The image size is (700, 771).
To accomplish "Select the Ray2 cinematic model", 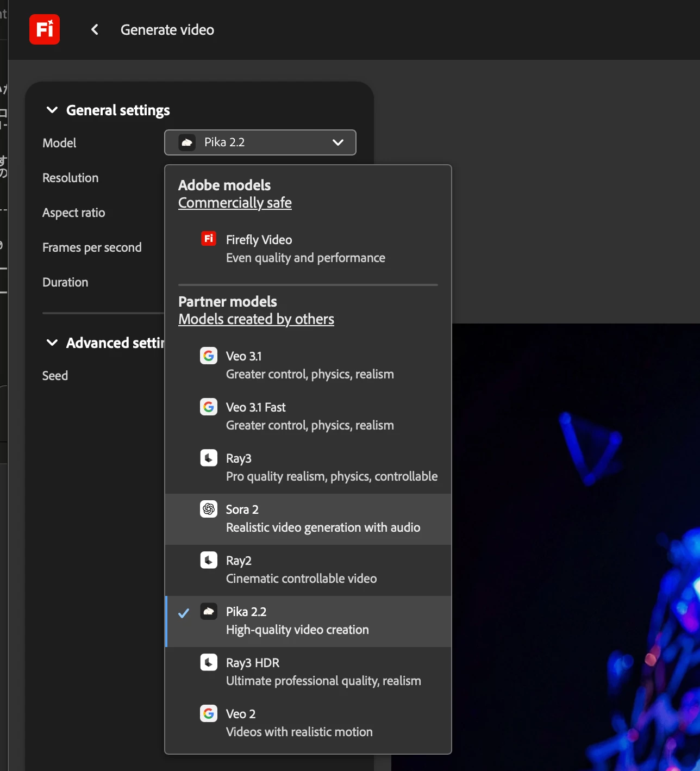I will 308,570.
